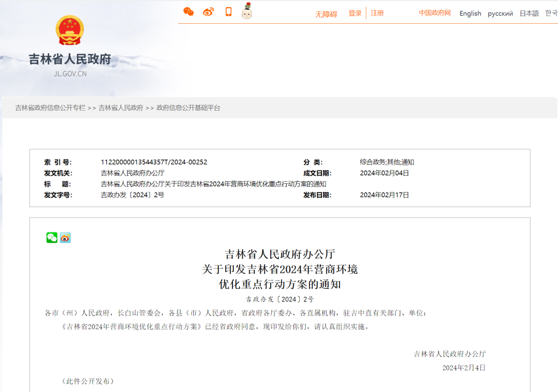558x392 pixels.
Task: Click heading line 关于印发吉林省2024年营商环境
Action: click(280, 269)
